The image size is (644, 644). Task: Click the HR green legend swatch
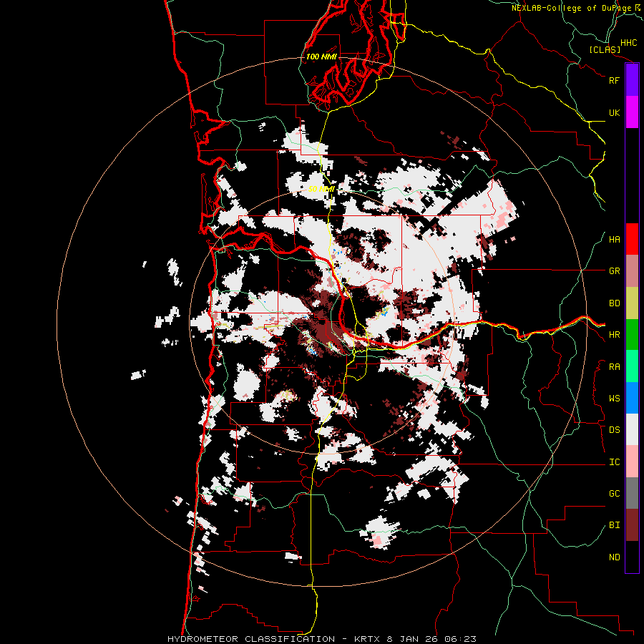[632, 335]
